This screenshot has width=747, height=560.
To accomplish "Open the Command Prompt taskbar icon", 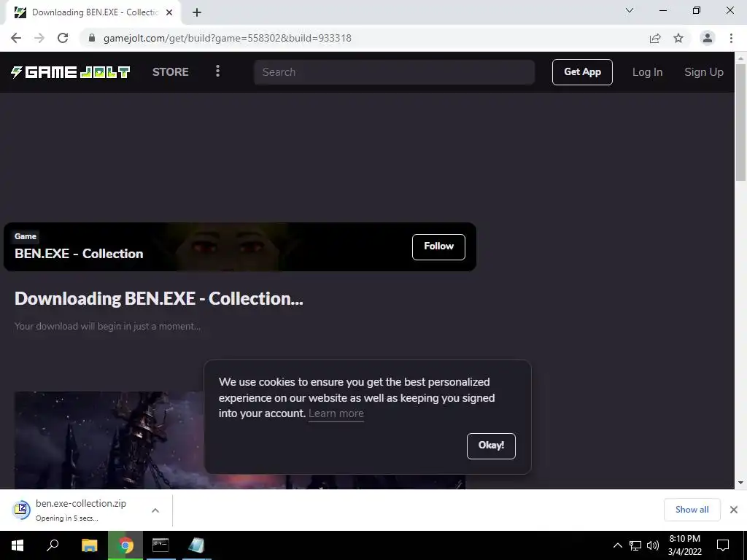I will click(160, 545).
